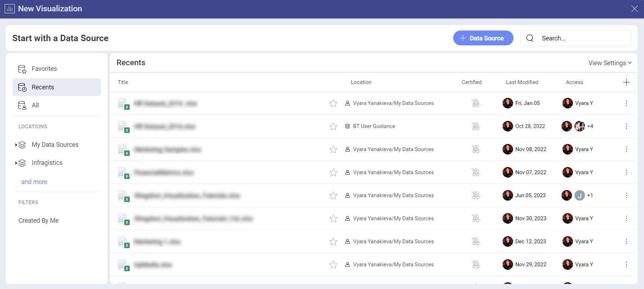Click the Dec 12, 2023 date
The width and height of the screenshot is (644, 289).
[531, 241]
